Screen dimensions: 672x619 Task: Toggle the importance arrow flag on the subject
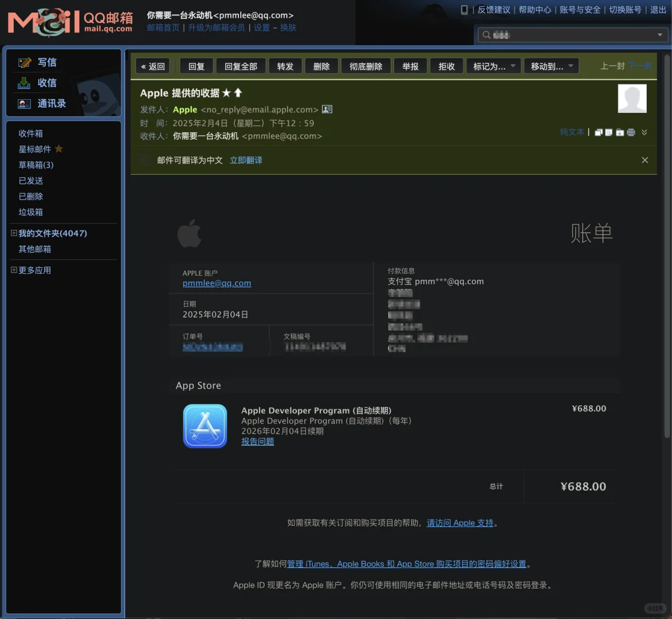pyautogui.click(x=238, y=92)
